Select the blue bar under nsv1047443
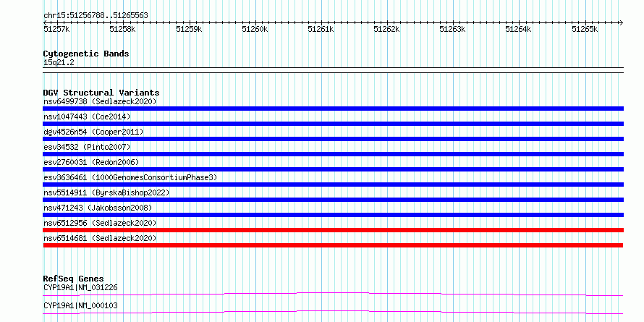The width and height of the screenshot is (644, 322). 333,124
